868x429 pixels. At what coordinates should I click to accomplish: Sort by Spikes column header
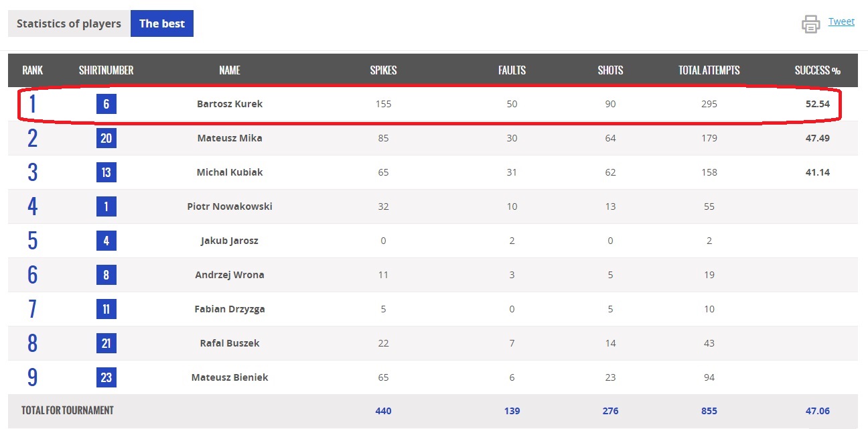(383, 70)
